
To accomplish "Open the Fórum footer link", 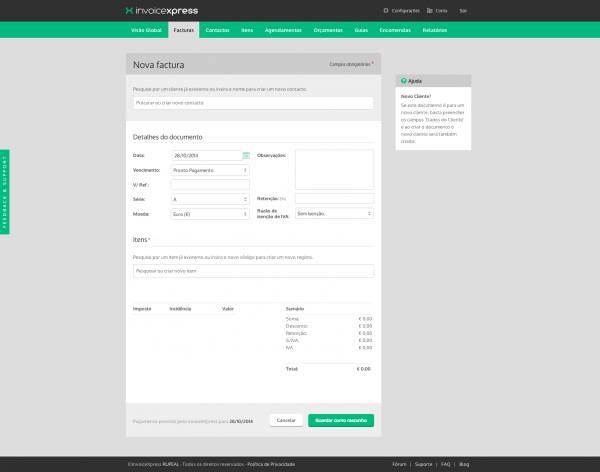I will click(x=399, y=464).
